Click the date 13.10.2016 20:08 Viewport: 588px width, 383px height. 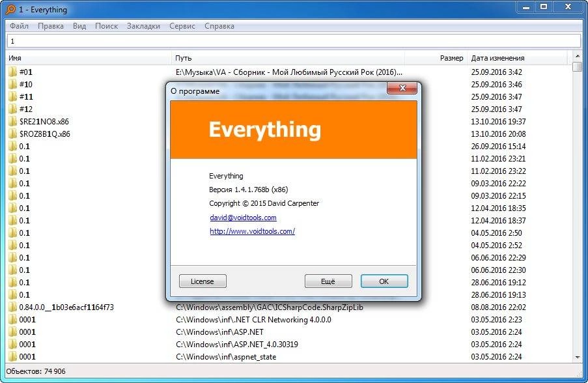(498, 134)
